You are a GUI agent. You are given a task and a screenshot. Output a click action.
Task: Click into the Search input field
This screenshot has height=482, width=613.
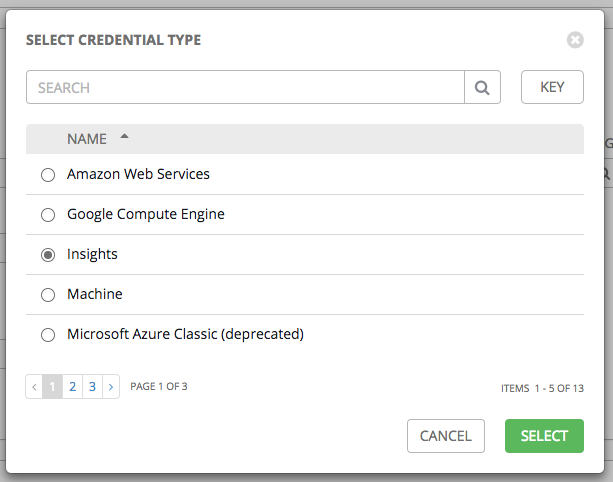coord(246,87)
